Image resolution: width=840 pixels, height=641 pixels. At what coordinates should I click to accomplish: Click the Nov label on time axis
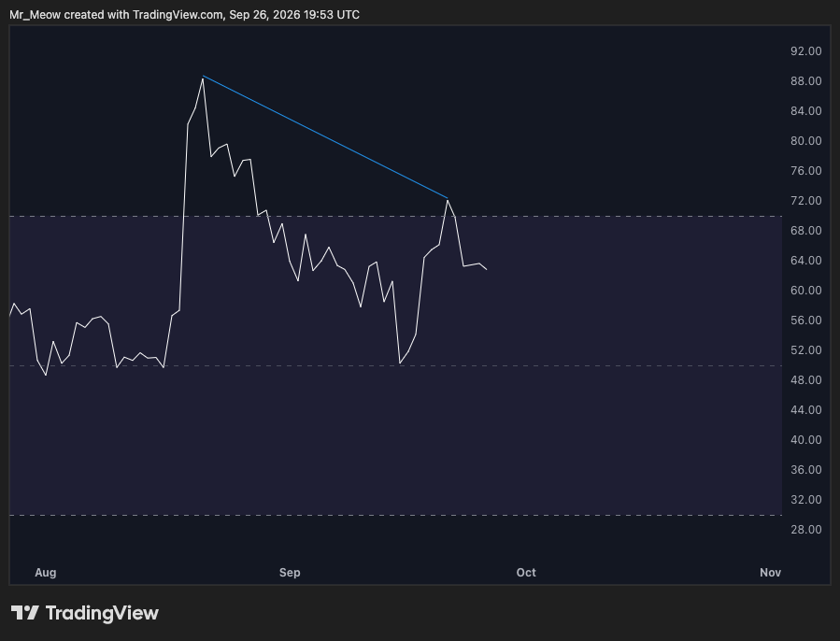pos(770,573)
